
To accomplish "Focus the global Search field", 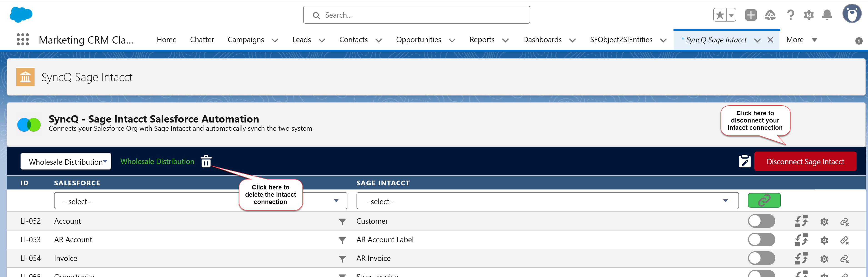I will [417, 15].
